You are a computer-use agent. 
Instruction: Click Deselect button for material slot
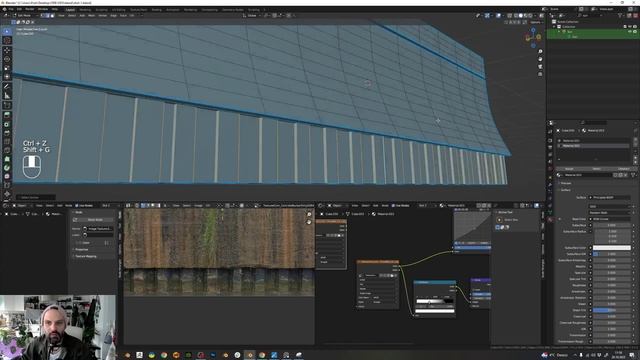click(624, 169)
